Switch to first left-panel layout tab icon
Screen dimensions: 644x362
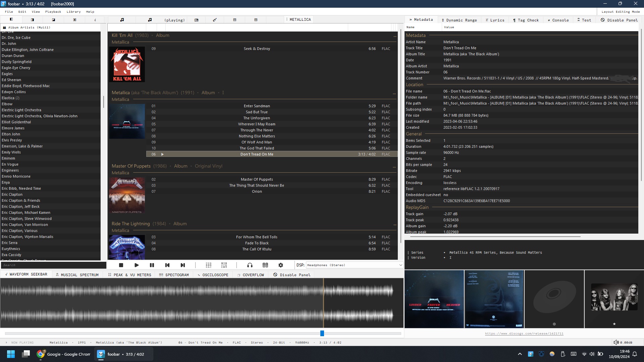[11, 19]
